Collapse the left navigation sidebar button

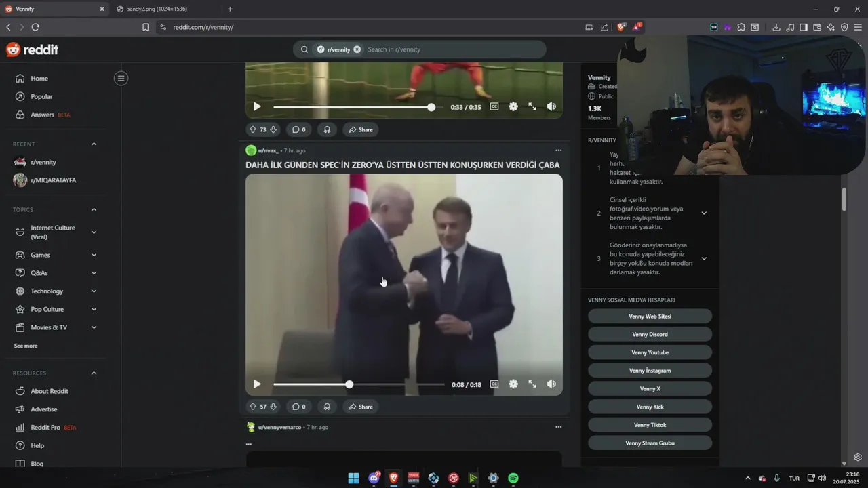click(x=121, y=79)
